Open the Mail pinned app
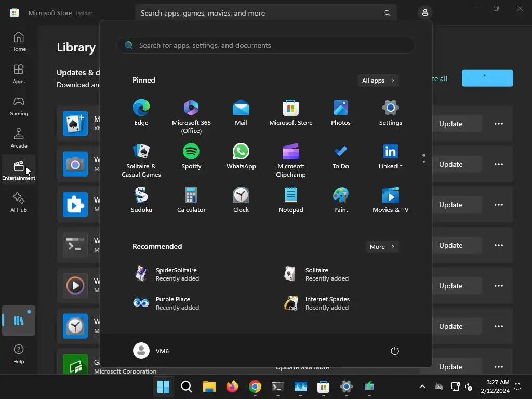Viewport: 532px width, 399px height. tap(241, 113)
